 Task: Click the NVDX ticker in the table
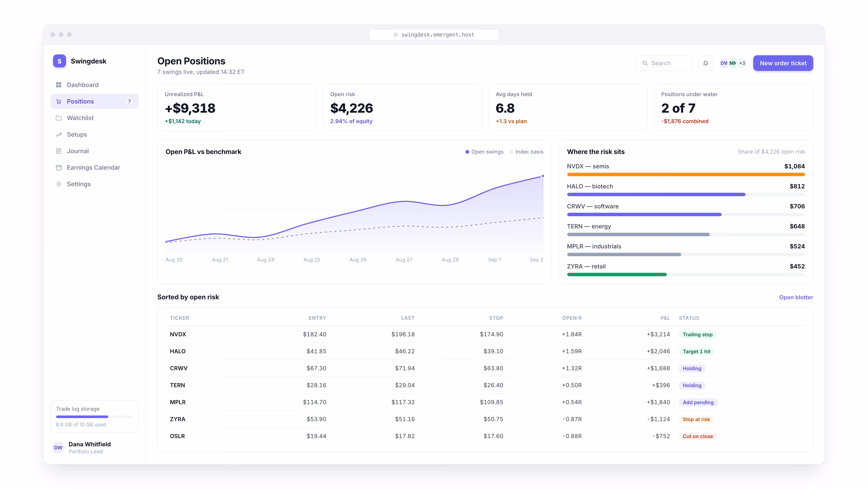[x=178, y=335]
